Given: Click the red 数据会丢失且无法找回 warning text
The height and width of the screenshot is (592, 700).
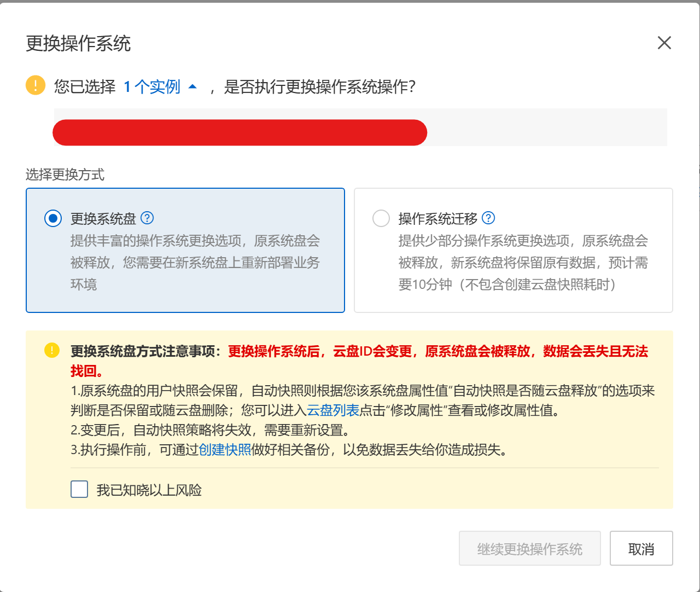Looking at the screenshot, I should 359,361.
